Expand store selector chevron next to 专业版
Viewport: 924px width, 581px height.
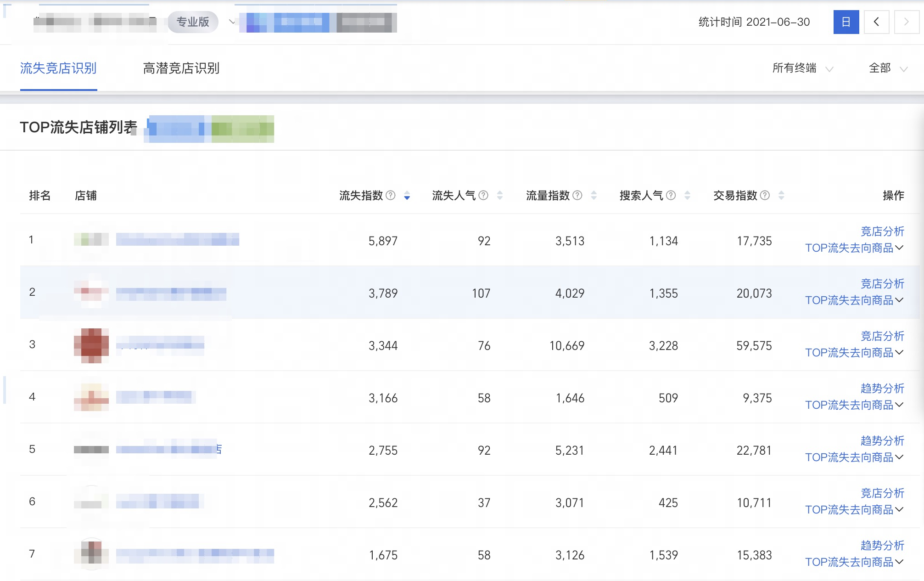point(232,22)
